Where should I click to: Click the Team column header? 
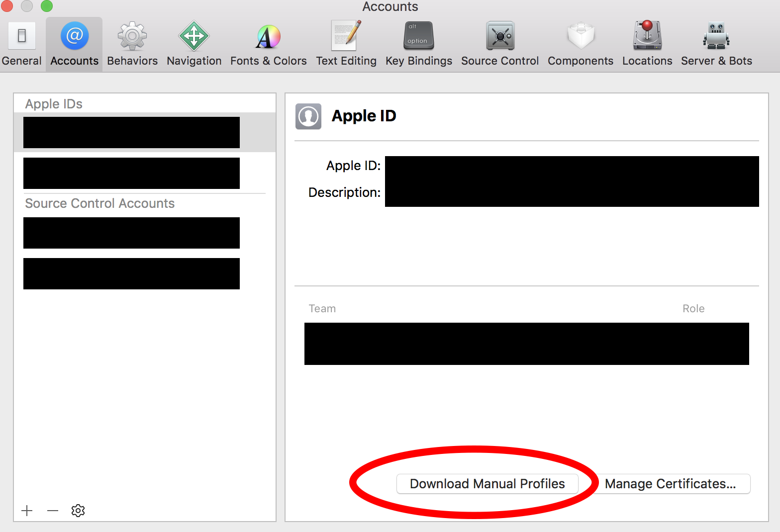322,309
